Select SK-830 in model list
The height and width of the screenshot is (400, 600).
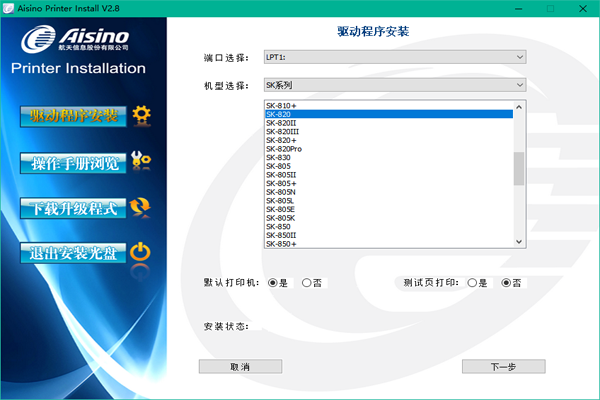pyautogui.click(x=389, y=157)
